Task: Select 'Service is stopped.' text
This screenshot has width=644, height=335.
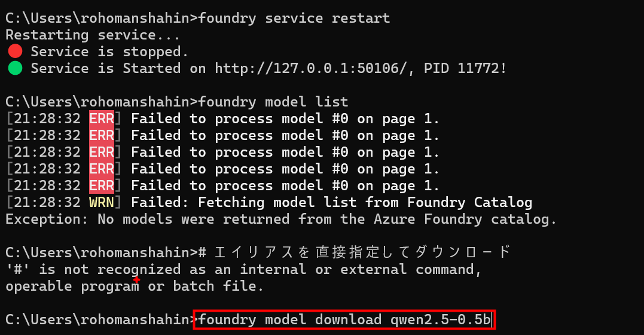Action: pyautogui.click(x=109, y=52)
